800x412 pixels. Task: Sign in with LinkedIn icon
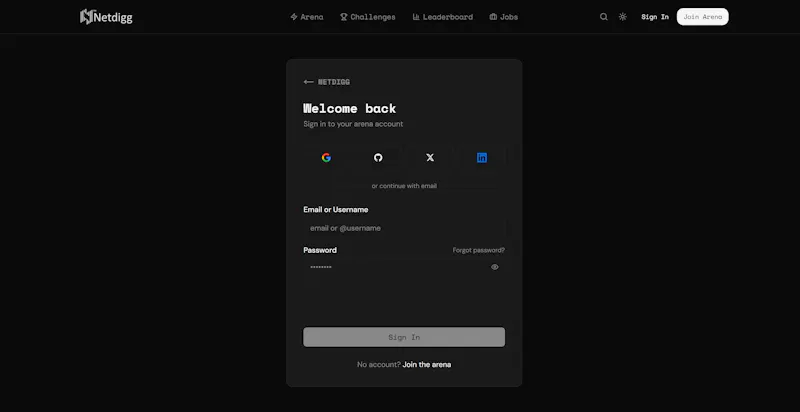pyautogui.click(x=482, y=158)
